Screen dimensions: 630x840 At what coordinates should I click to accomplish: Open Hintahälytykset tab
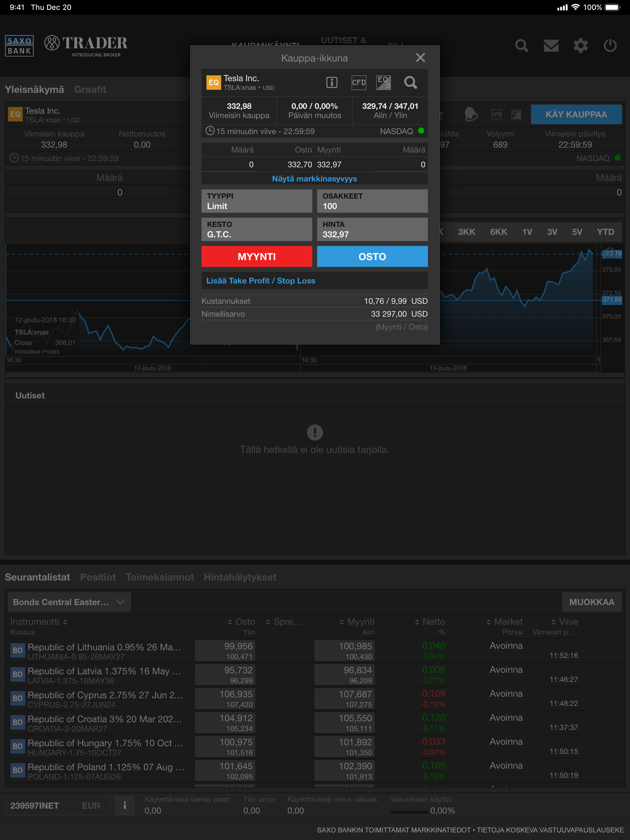pyautogui.click(x=240, y=577)
